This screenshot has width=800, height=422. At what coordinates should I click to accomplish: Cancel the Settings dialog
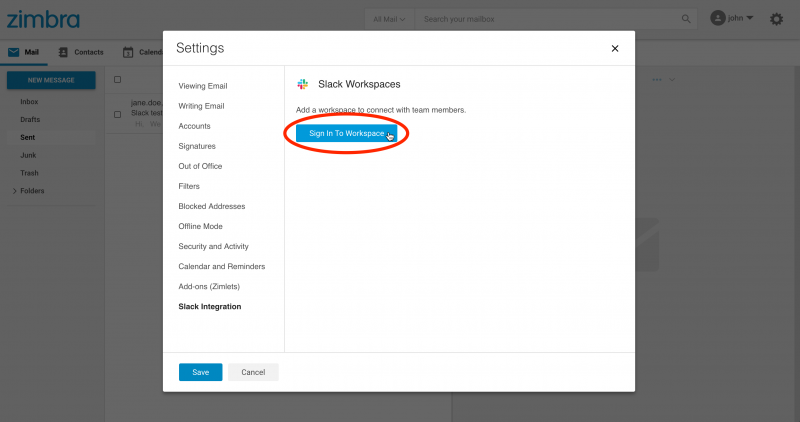coord(253,372)
